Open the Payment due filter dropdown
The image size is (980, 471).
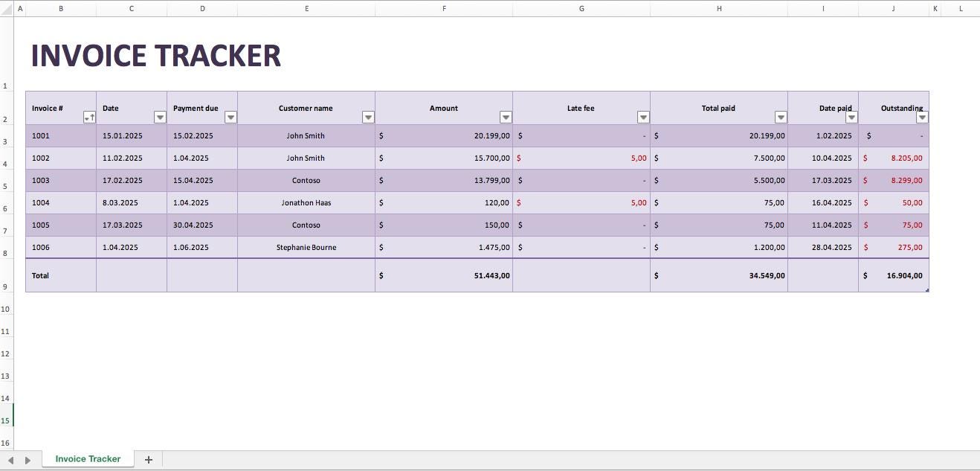(231, 118)
